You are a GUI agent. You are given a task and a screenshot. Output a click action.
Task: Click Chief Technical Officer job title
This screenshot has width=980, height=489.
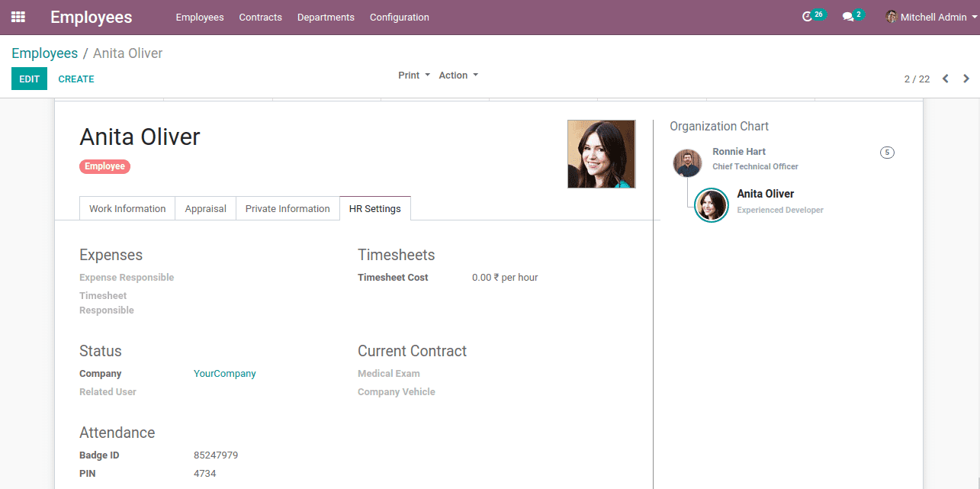(756, 166)
